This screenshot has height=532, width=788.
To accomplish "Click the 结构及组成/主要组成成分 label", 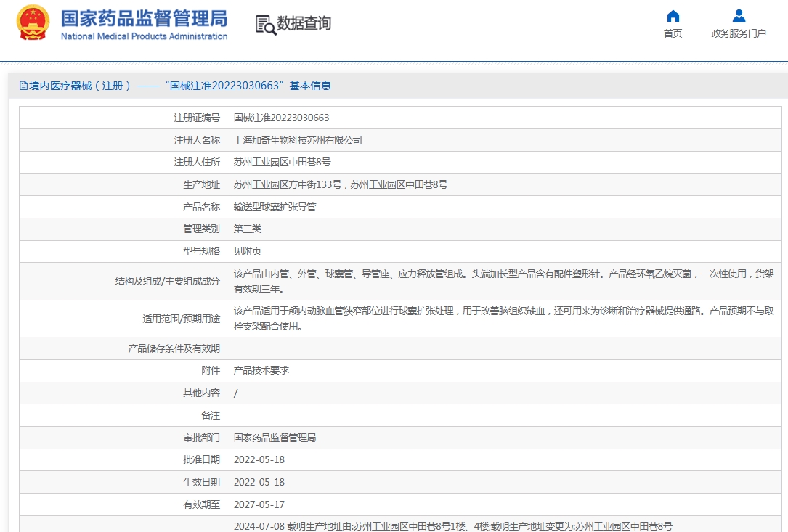I will 167,282.
